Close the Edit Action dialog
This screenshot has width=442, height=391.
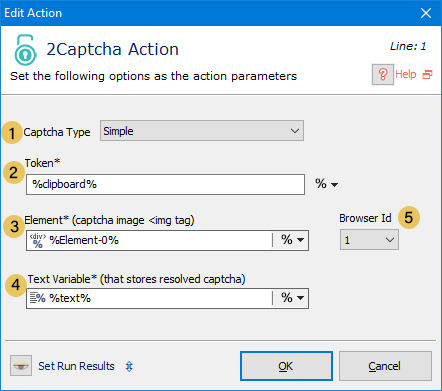click(426, 13)
